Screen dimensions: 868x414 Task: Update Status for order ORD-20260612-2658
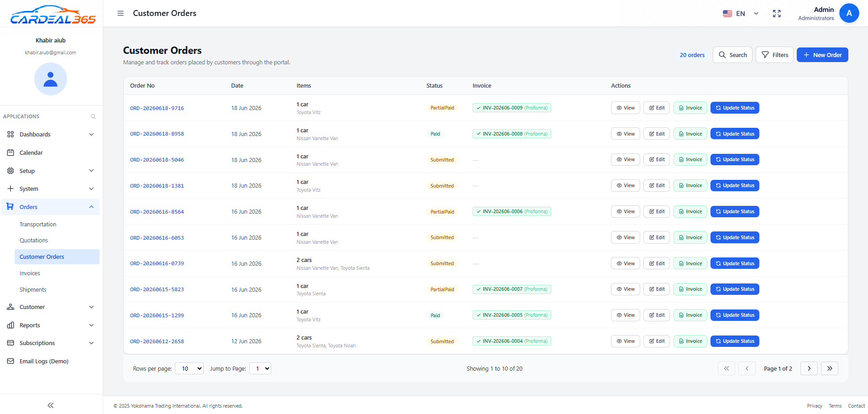tap(735, 341)
